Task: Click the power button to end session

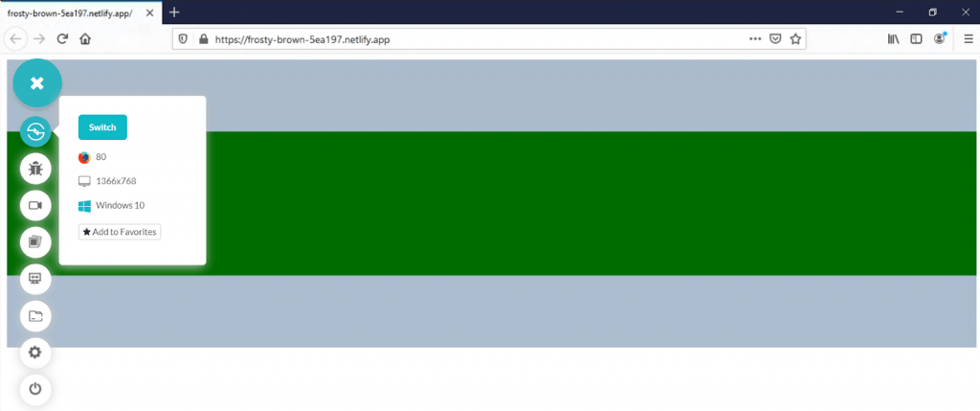Action: click(x=35, y=389)
